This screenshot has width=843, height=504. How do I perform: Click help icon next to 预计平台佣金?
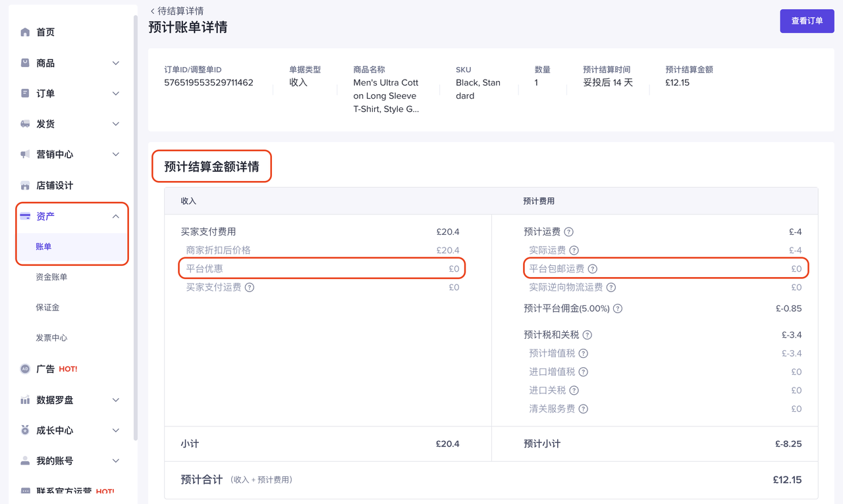(x=618, y=309)
